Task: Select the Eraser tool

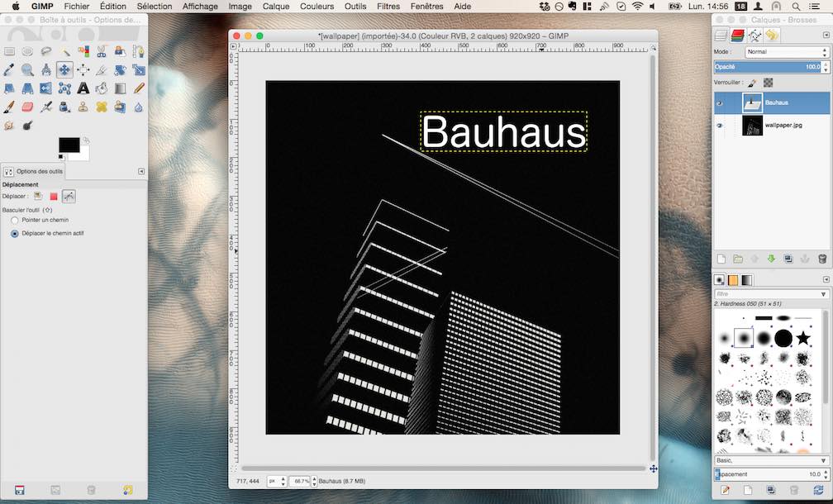Action: click(27, 107)
